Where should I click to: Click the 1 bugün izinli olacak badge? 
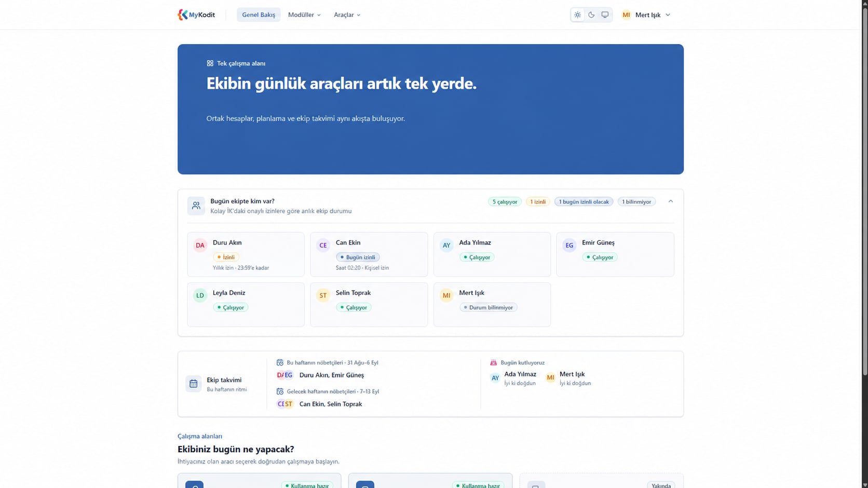click(x=584, y=201)
